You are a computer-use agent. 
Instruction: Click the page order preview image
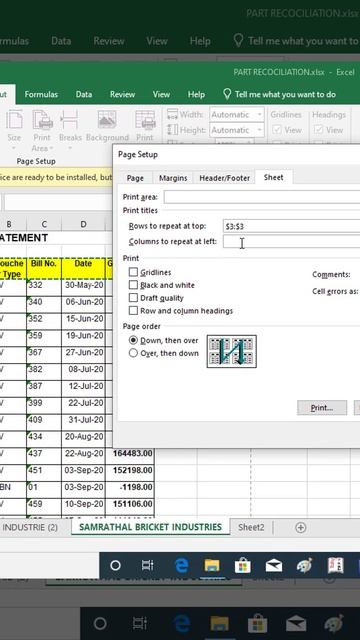[232, 351]
